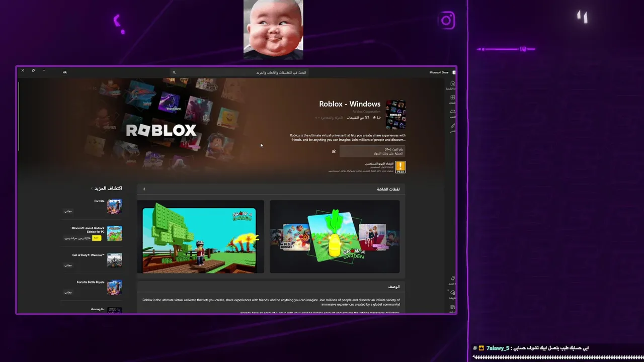Click the Store page vertical scrollbar
Screen dimensions: 644x362
pos(19,116)
